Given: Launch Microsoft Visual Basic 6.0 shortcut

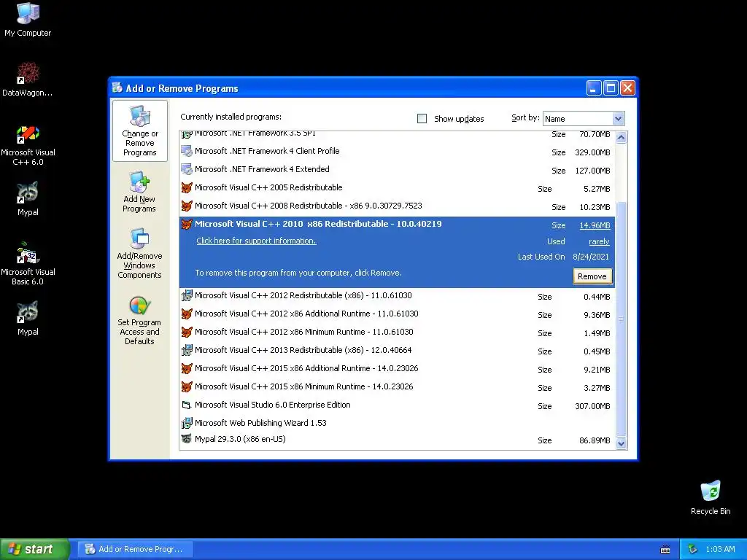Looking at the screenshot, I should point(28,264).
